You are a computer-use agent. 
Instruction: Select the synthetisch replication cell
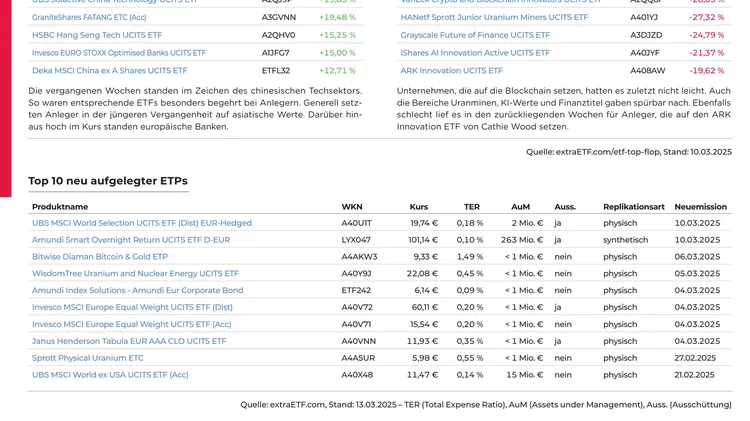[x=626, y=240]
